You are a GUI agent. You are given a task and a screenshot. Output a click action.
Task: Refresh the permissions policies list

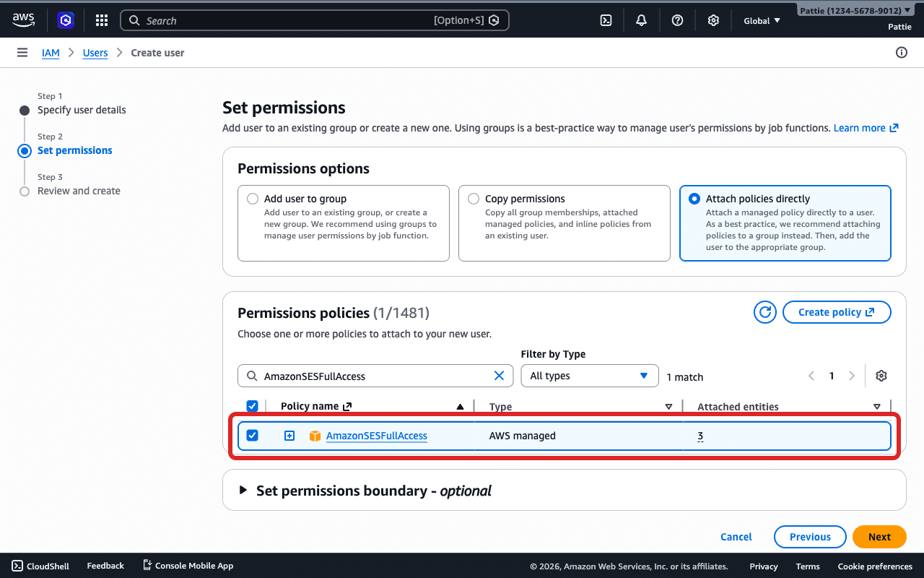(x=764, y=312)
